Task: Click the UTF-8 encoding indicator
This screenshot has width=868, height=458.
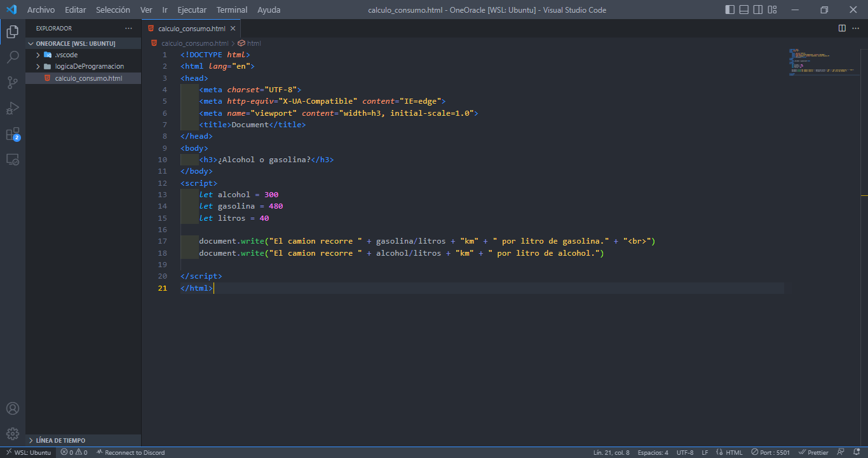Action: coord(685,452)
